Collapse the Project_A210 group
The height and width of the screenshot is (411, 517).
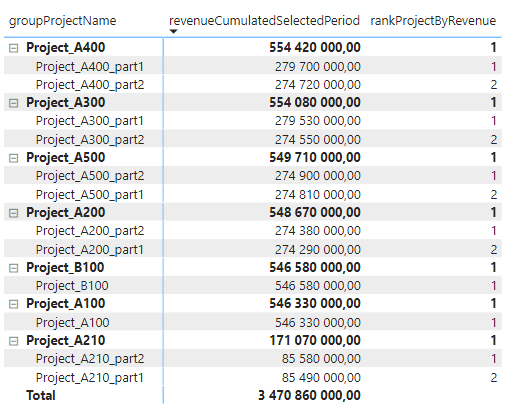[x=13, y=341]
